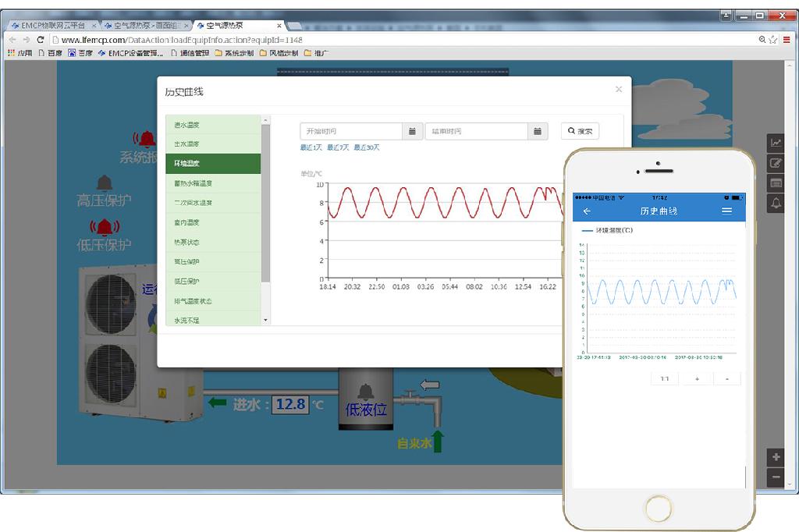Image resolution: width=799 pixels, height=532 pixels.
Task: Click the curve list scroll-down arrow
Action: (265, 320)
